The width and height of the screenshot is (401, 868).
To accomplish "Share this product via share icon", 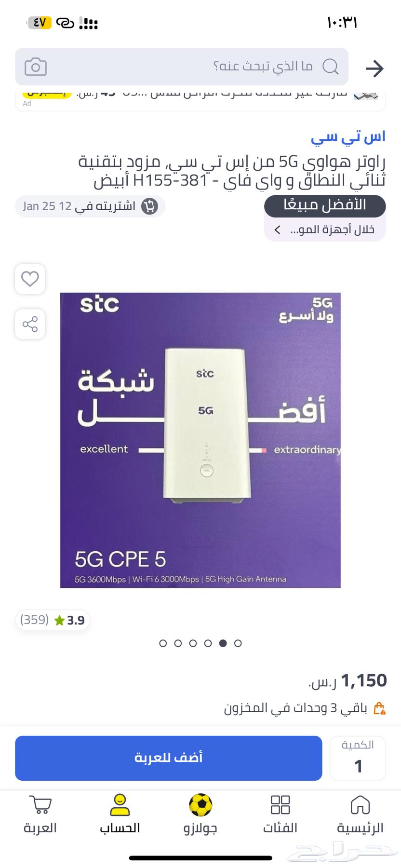I will (30, 324).
